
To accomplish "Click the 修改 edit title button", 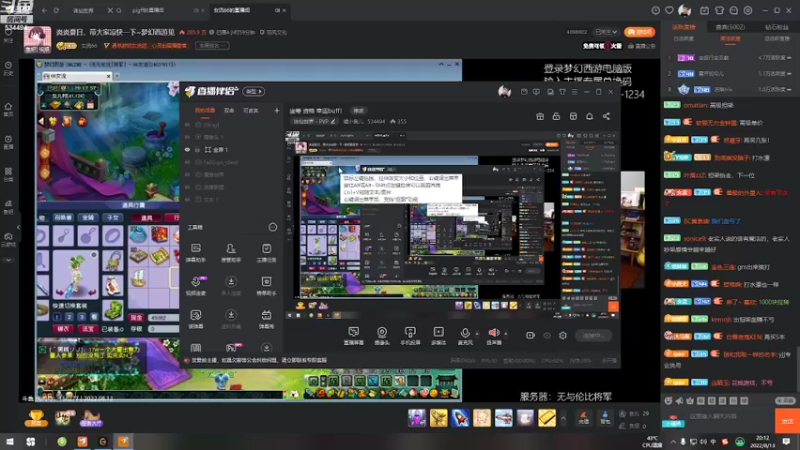I will [359, 111].
